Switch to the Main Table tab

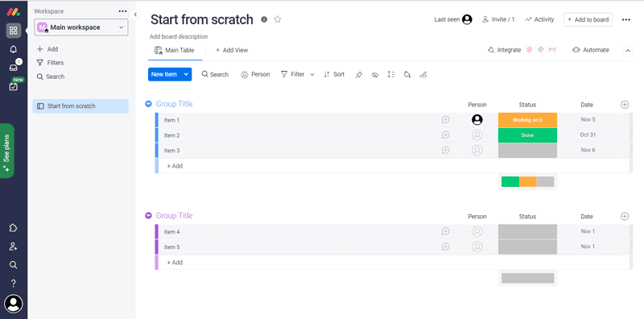point(175,51)
